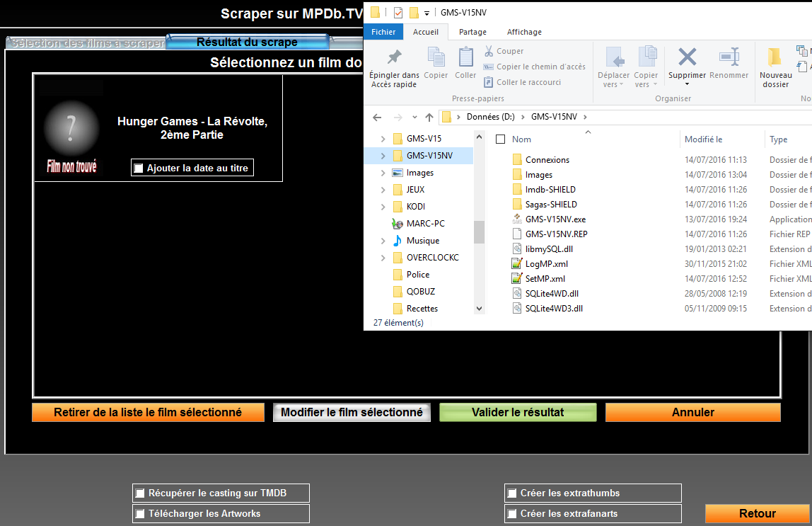Go up one folder with the up arrow
The width and height of the screenshot is (812, 526).
(429, 117)
